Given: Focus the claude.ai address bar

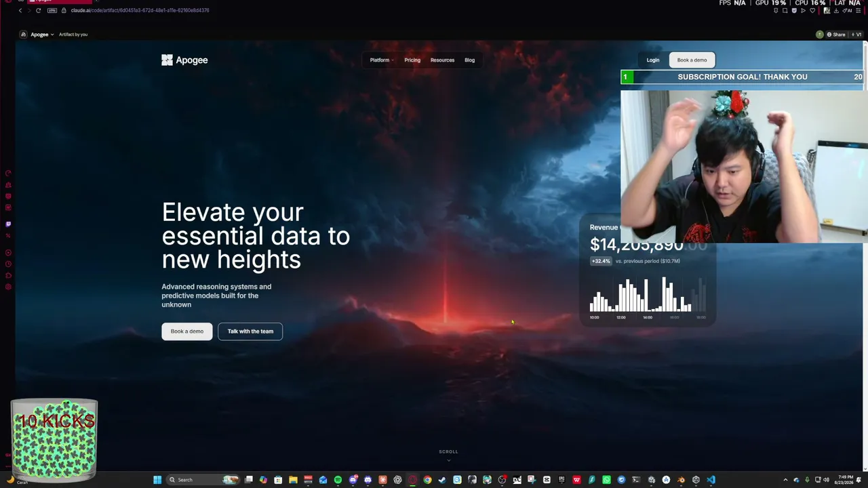Looking at the screenshot, I should click(140, 10).
